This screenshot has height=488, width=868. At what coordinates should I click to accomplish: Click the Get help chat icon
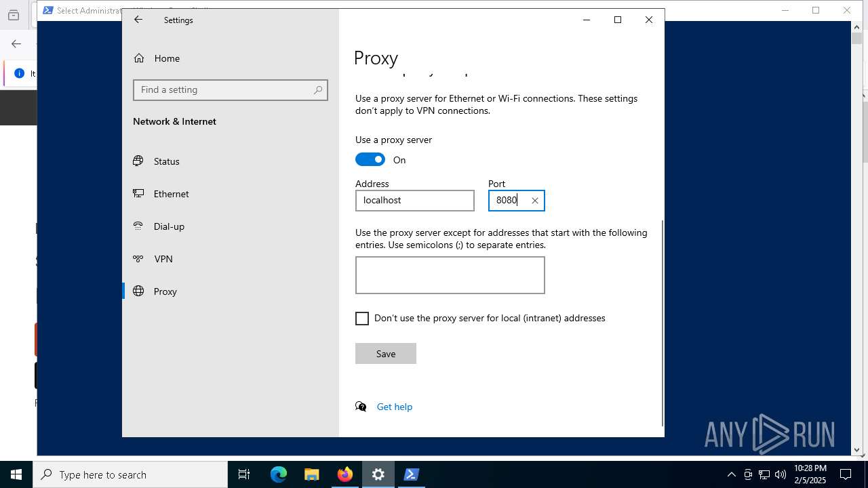(x=361, y=407)
